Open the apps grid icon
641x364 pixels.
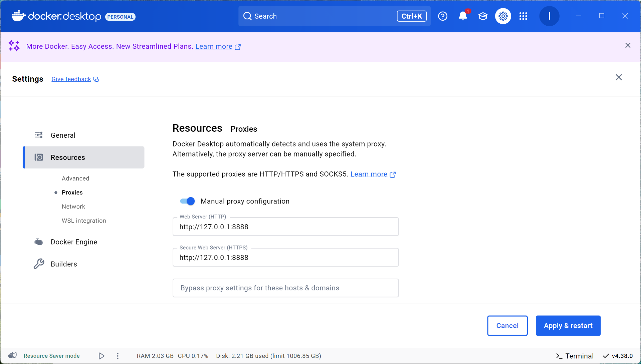pyautogui.click(x=523, y=16)
